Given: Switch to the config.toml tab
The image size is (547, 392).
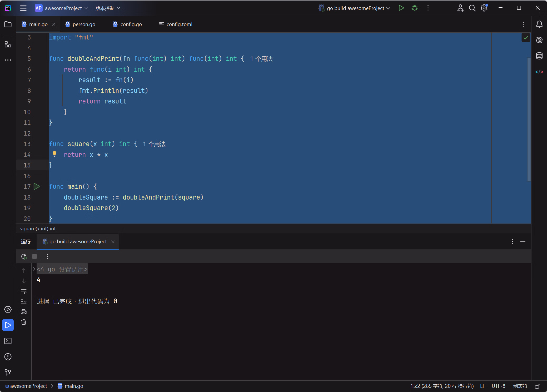Looking at the screenshot, I should pos(179,24).
